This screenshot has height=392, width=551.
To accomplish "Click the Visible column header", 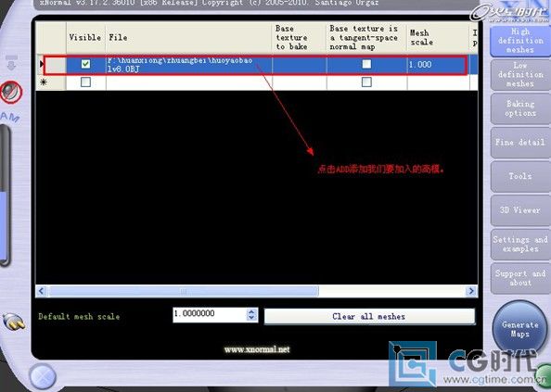I will [85, 37].
